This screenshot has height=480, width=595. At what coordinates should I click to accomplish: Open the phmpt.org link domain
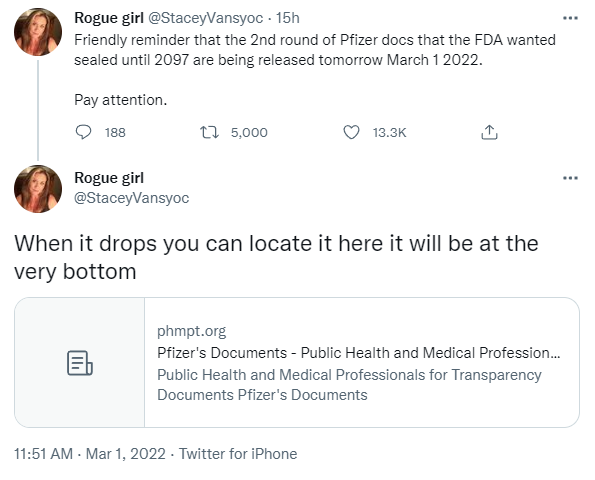[x=191, y=331]
